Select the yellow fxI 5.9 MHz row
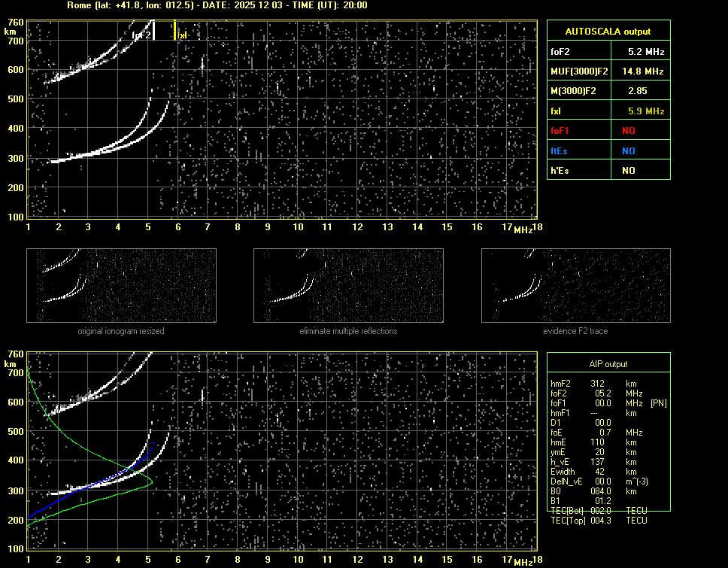Screen dimensions: 728x568 coord(608,111)
